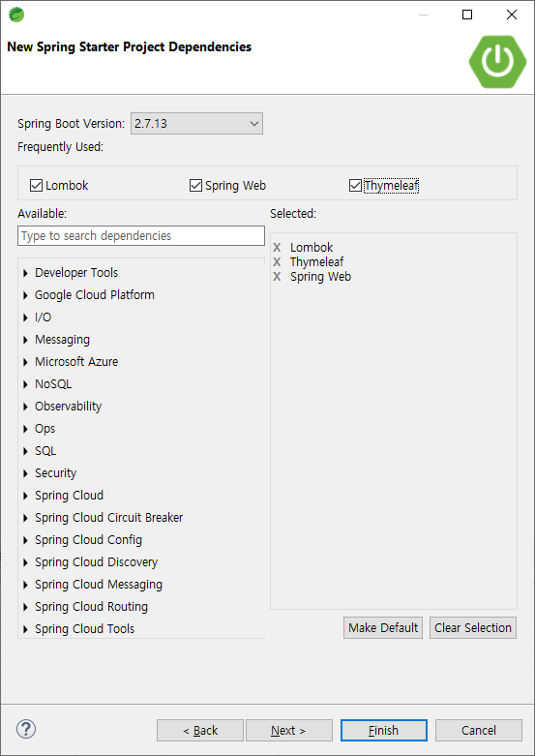Click the Spring leaf title bar icon

[16, 15]
